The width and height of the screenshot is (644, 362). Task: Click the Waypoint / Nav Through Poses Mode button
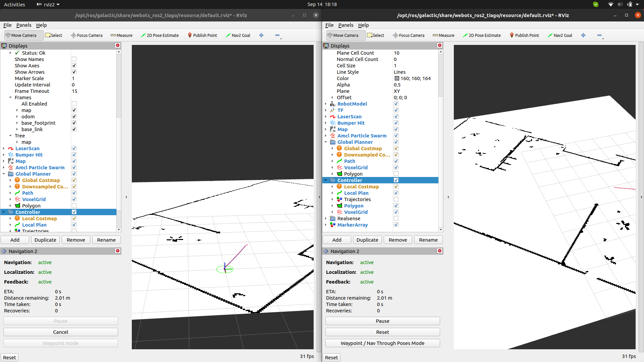(x=382, y=343)
